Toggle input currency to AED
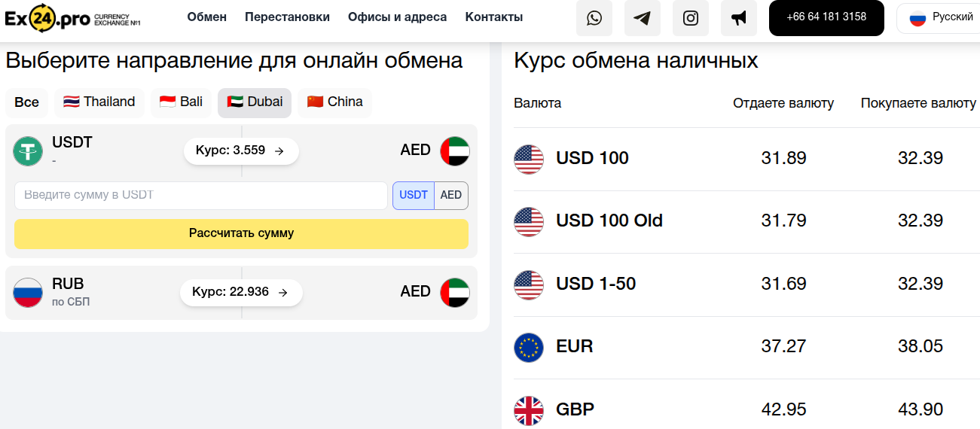 click(451, 196)
